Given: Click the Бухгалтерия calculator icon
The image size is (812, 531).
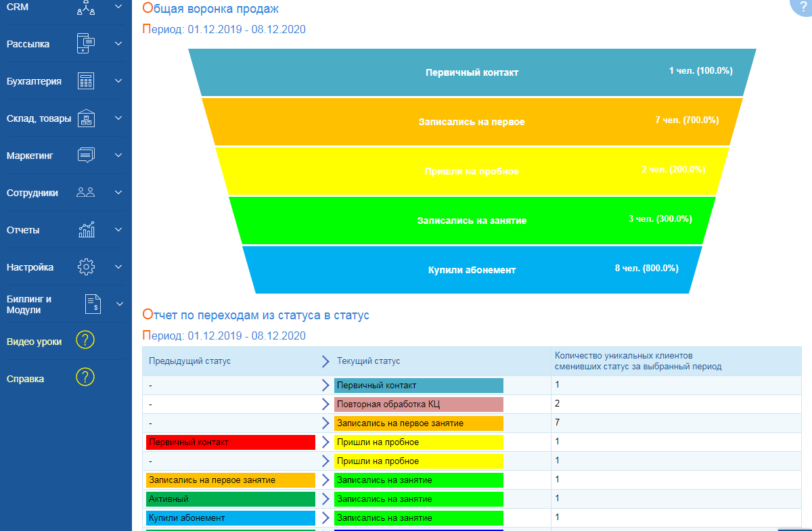Looking at the screenshot, I should coord(86,81).
